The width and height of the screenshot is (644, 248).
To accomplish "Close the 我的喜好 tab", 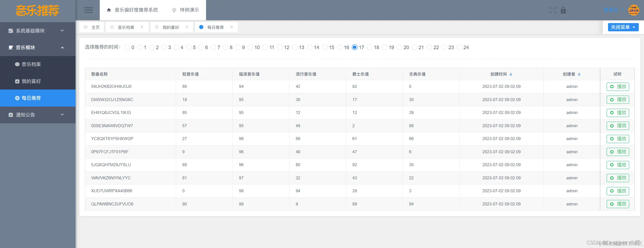I will [187, 27].
